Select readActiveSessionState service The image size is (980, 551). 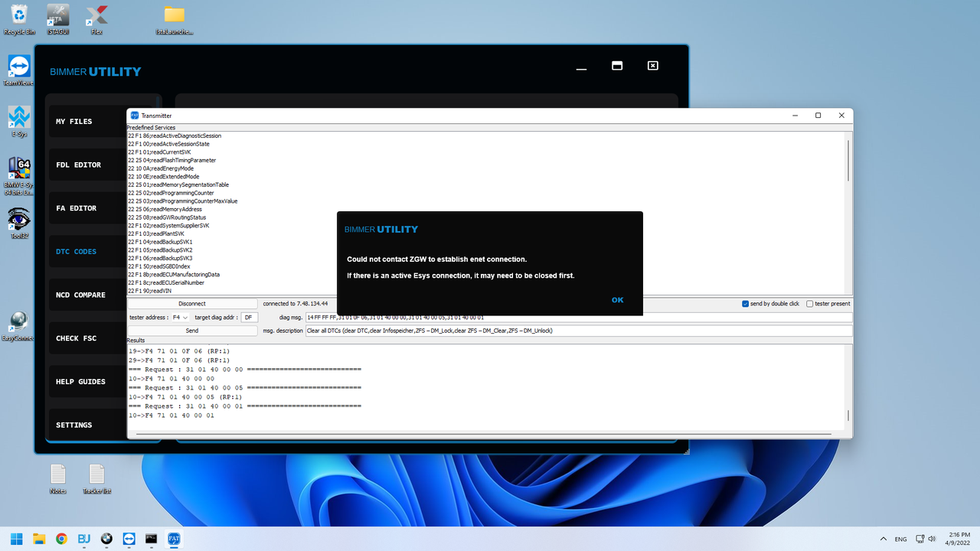click(168, 144)
